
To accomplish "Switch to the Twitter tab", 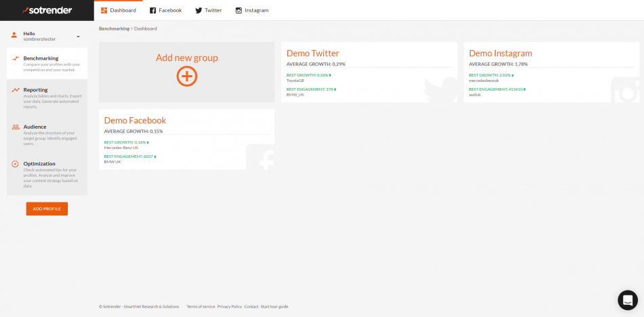I will [208, 10].
